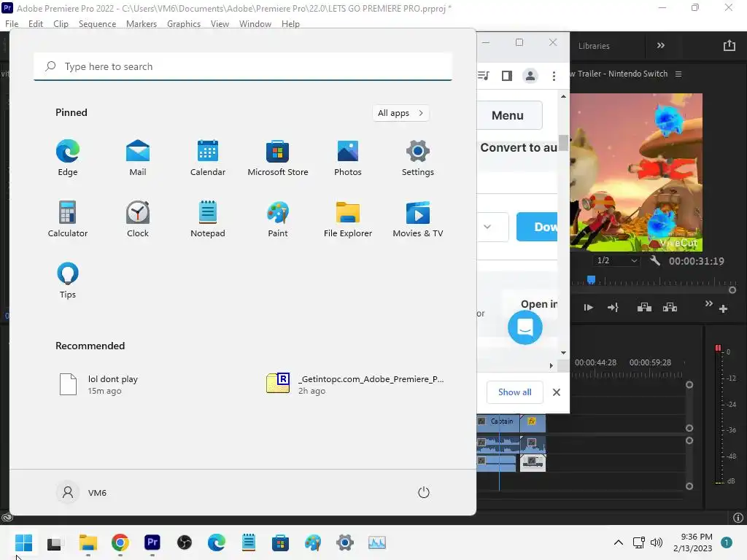Open Chrome three-dot menu
The image size is (747, 560).
(554, 76)
